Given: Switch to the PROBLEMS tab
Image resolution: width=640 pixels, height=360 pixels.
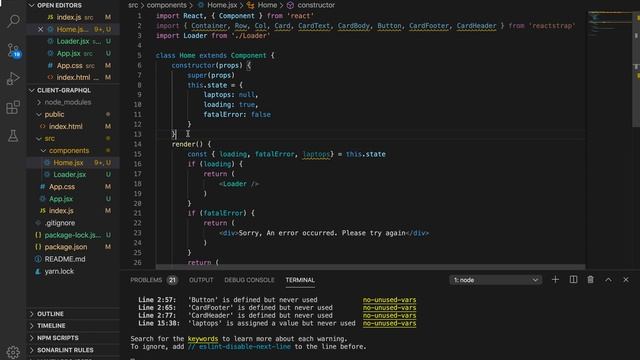Looking at the screenshot, I should [146, 280].
